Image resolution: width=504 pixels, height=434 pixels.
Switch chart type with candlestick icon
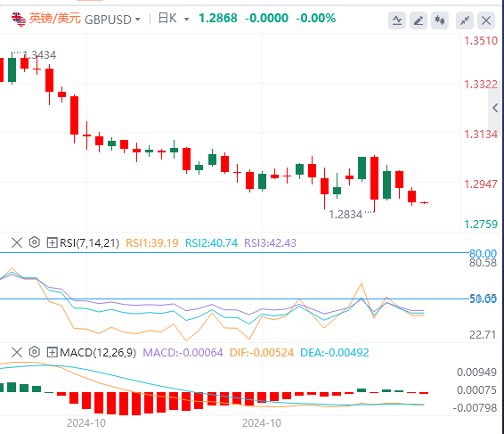[x=440, y=20]
